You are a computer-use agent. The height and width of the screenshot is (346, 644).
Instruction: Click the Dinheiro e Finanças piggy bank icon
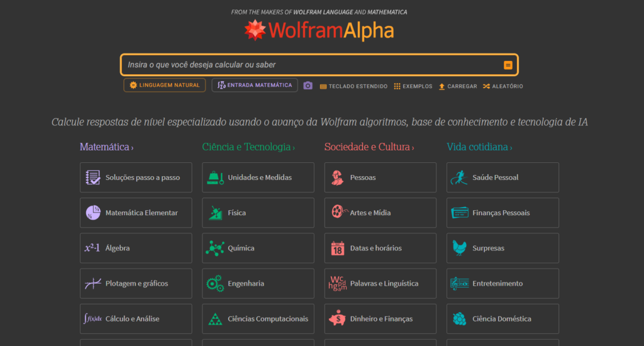[x=337, y=318]
